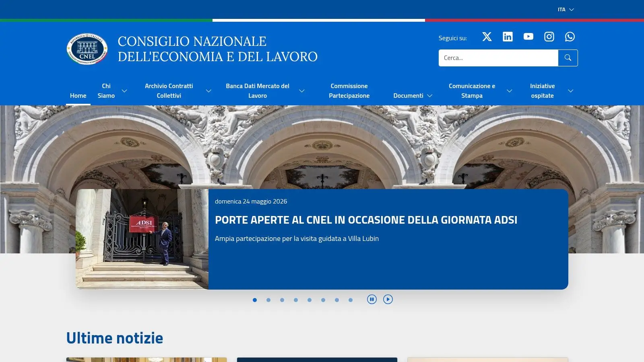Expand the Chi Siamo menu chevron
This screenshot has height=362, width=644.
(124, 91)
